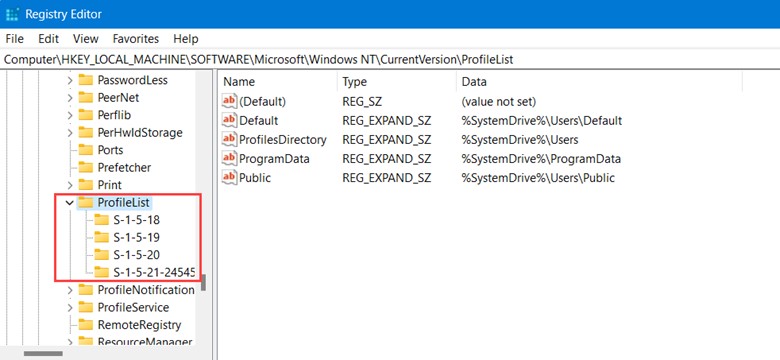Select the S-1-5-19 subkey label
Viewport: 780px width, 360px height.
(x=136, y=237)
